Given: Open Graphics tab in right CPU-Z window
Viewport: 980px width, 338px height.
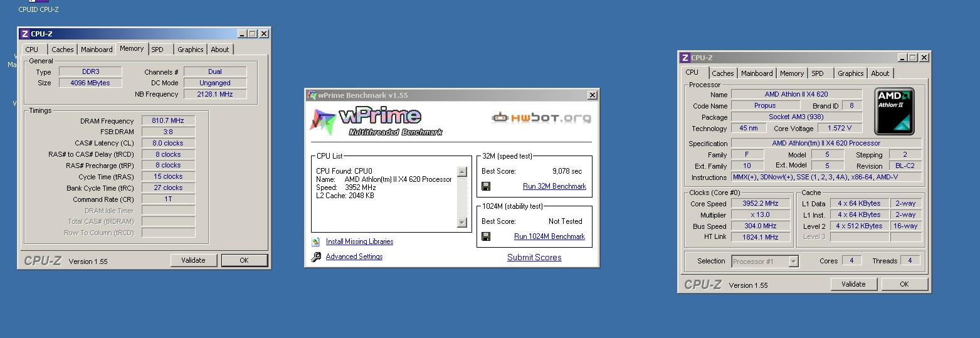Looking at the screenshot, I should 850,73.
